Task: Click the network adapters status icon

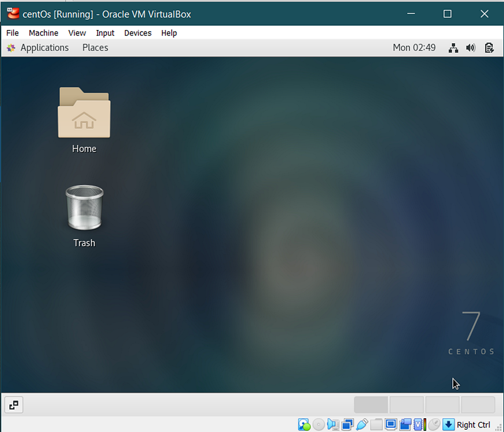Action: pyautogui.click(x=348, y=425)
